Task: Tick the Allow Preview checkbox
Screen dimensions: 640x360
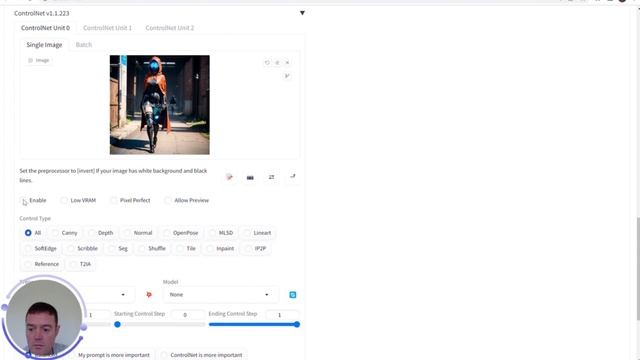Action: 168,200
